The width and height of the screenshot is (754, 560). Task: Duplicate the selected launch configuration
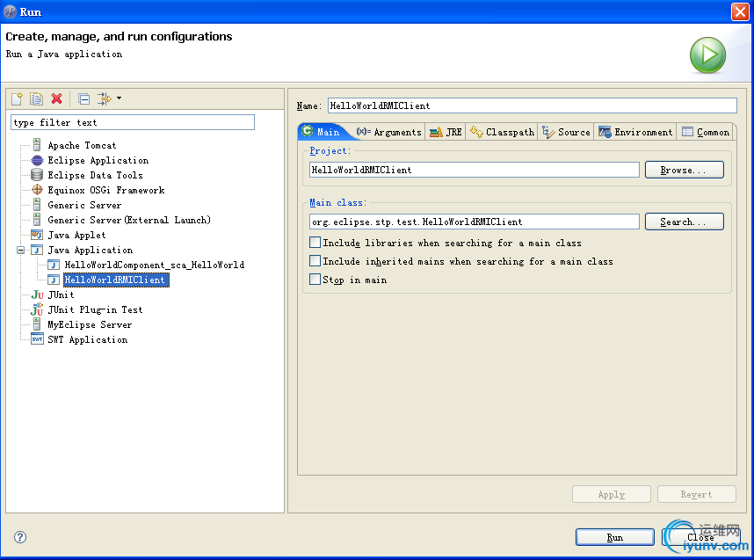37,98
